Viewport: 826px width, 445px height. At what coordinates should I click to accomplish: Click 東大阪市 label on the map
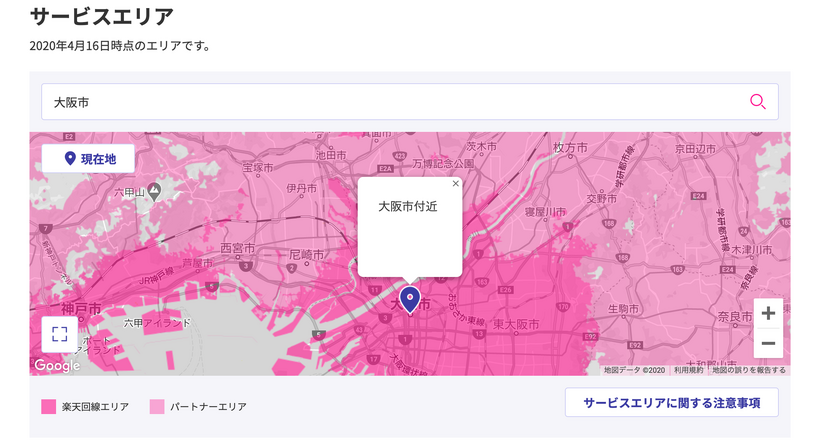[x=516, y=324]
